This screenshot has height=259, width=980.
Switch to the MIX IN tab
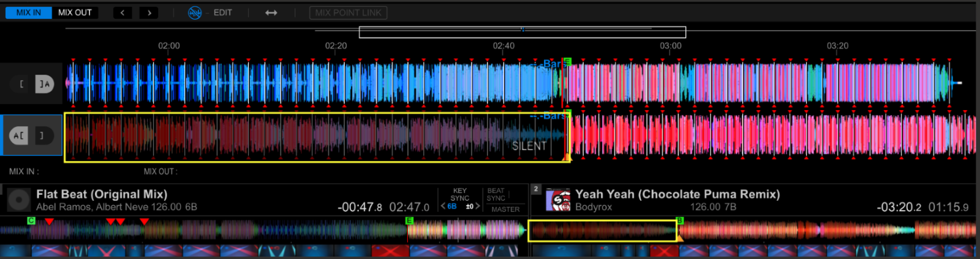click(28, 12)
